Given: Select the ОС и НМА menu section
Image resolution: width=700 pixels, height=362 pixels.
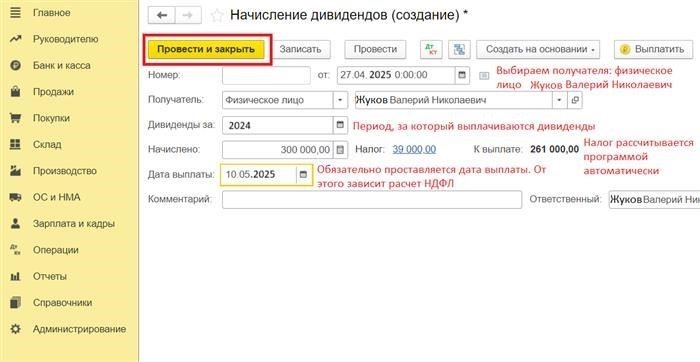Looking at the screenshot, I should coord(57,197).
